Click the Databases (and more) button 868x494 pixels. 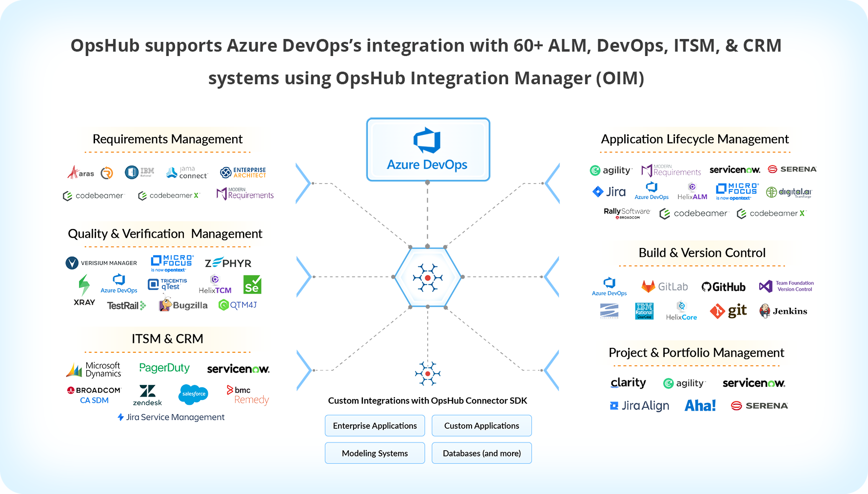click(x=481, y=453)
